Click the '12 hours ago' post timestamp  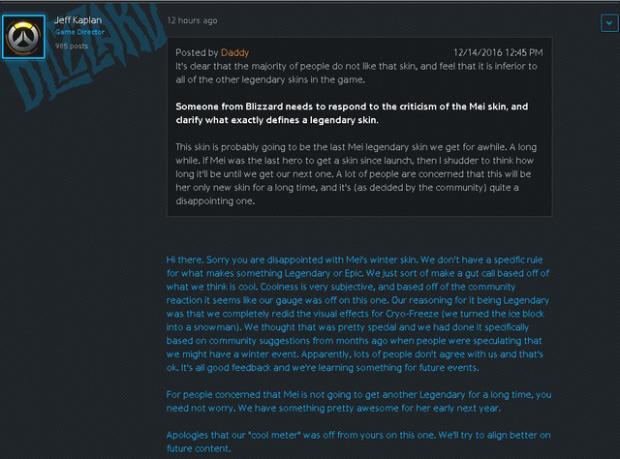click(193, 20)
